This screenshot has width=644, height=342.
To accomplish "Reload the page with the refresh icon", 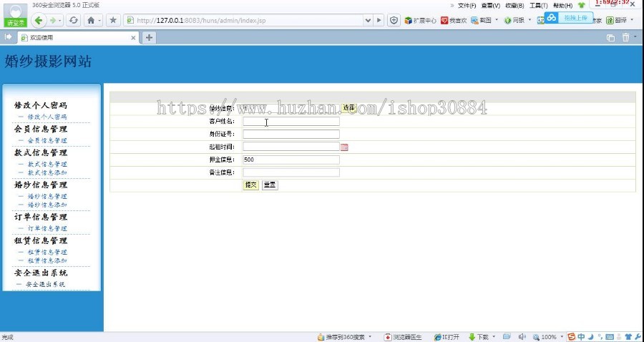I will coord(73,20).
